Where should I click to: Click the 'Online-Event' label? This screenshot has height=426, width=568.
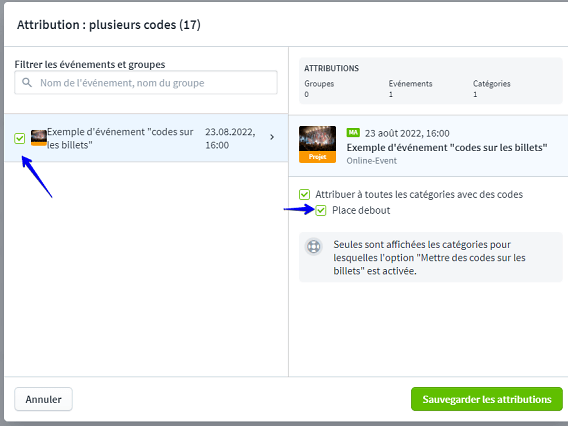372,161
